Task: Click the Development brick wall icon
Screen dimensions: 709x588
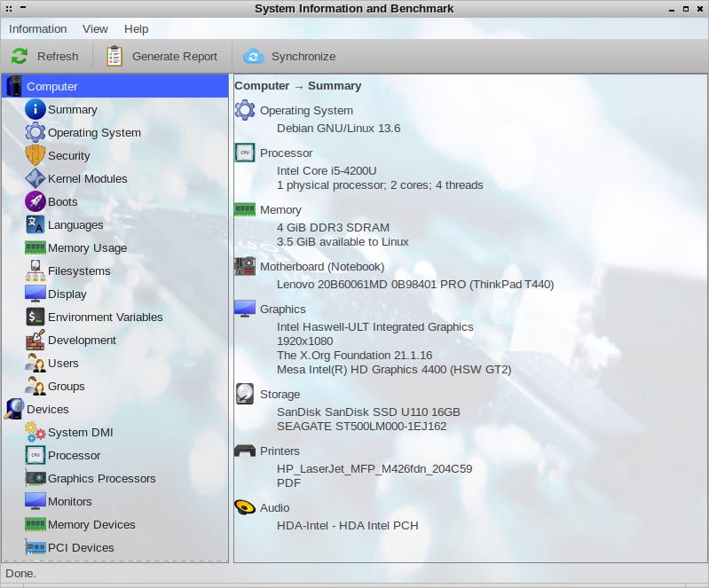Action: [35, 340]
